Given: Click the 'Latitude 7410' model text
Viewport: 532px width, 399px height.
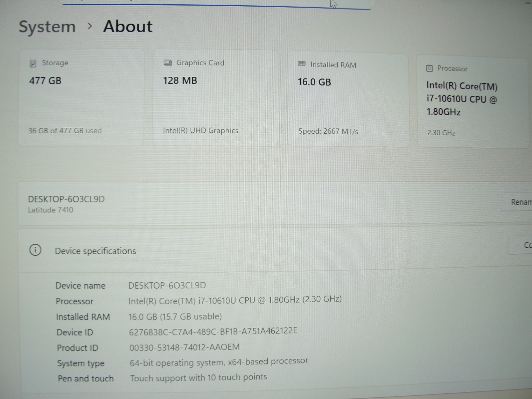Looking at the screenshot, I should click(51, 210).
